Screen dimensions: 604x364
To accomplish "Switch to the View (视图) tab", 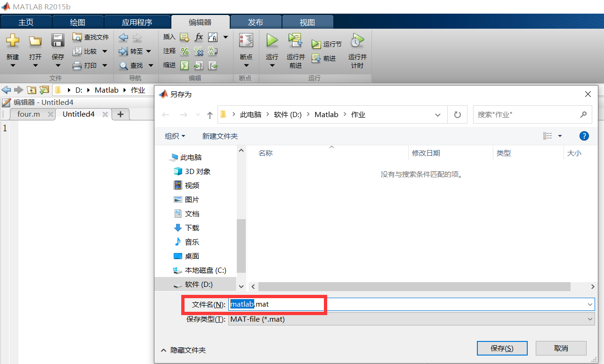I will point(307,22).
